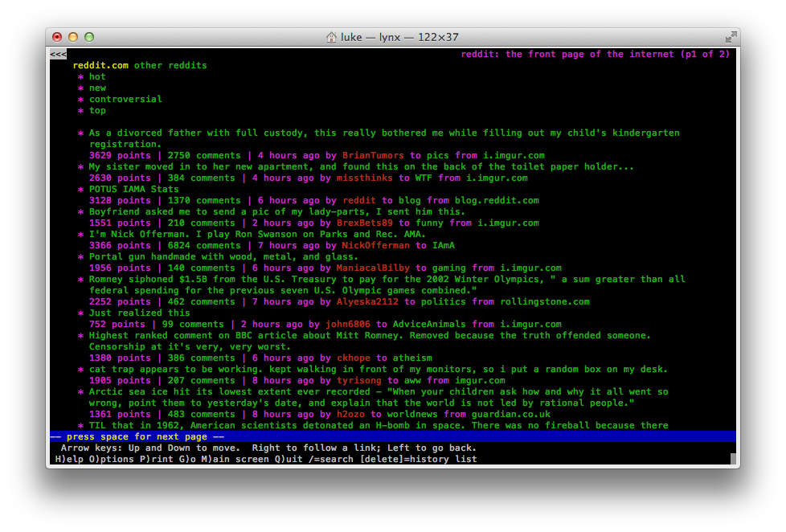The image size is (786, 532).
Task: Open user BrianTumors' profile link
Action: pyautogui.click(x=374, y=156)
